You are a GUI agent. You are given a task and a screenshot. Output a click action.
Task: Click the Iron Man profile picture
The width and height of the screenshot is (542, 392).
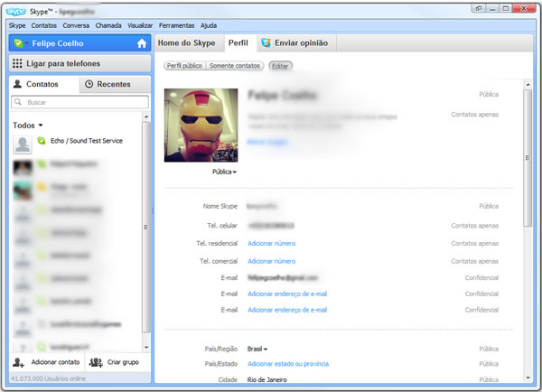tap(201, 126)
